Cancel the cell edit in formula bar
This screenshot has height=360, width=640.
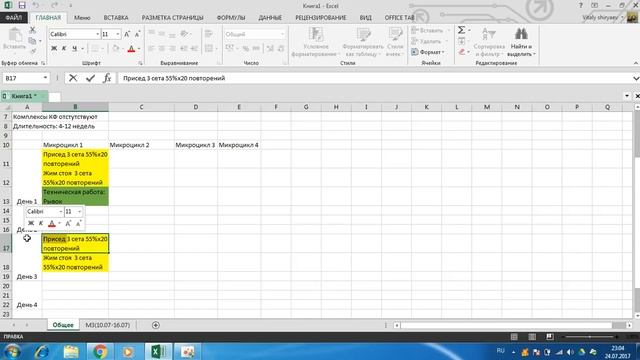(73, 78)
